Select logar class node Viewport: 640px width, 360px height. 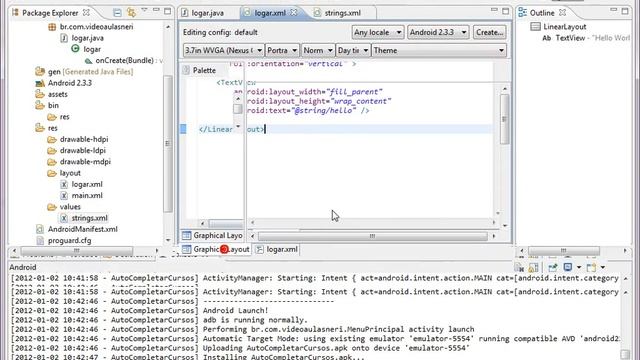click(x=92, y=49)
